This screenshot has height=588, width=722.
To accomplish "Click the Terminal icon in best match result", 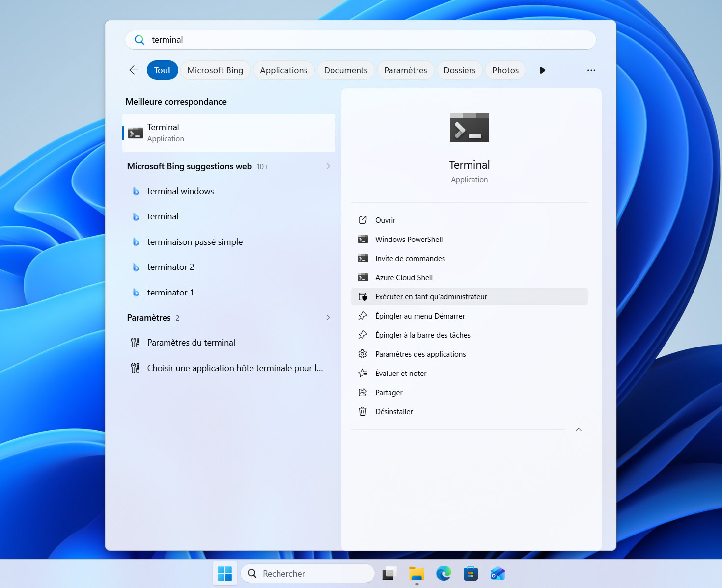I will pyautogui.click(x=136, y=133).
